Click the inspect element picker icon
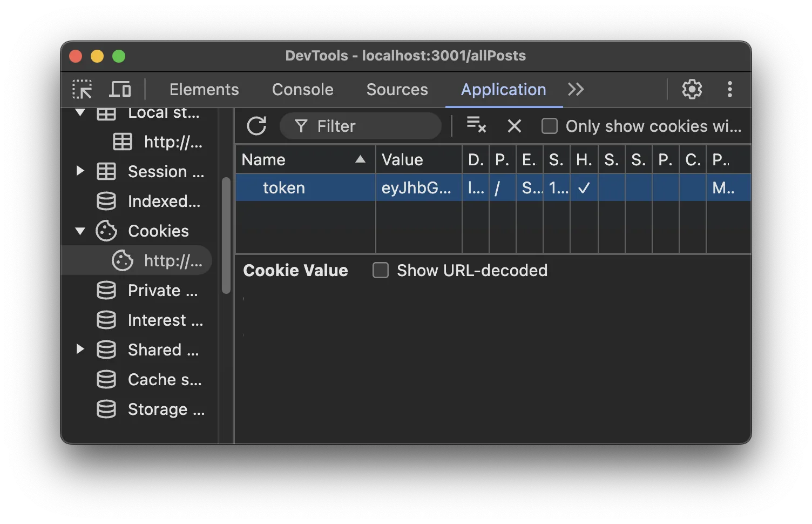The height and width of the screenshot is (524, 812). click(x=82, y=89)
